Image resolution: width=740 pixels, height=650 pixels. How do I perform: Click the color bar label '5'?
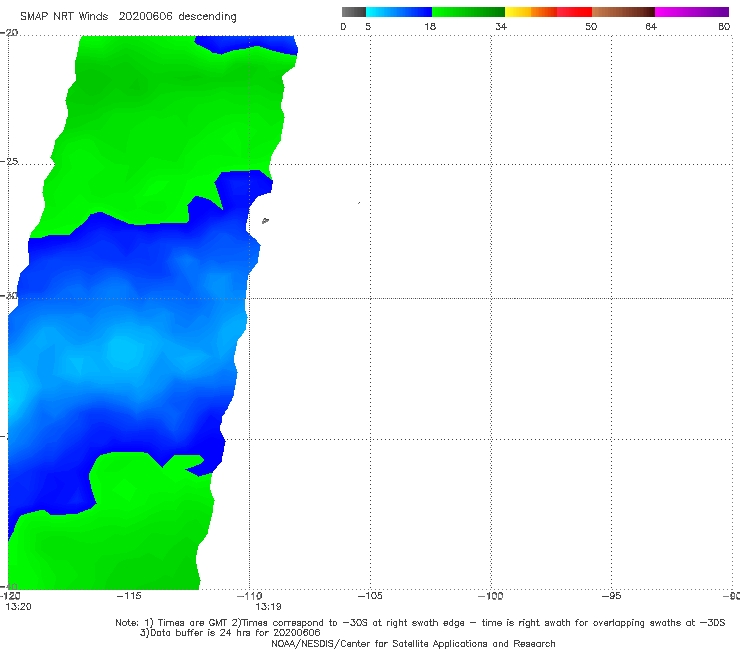click(x=368, y=26)
